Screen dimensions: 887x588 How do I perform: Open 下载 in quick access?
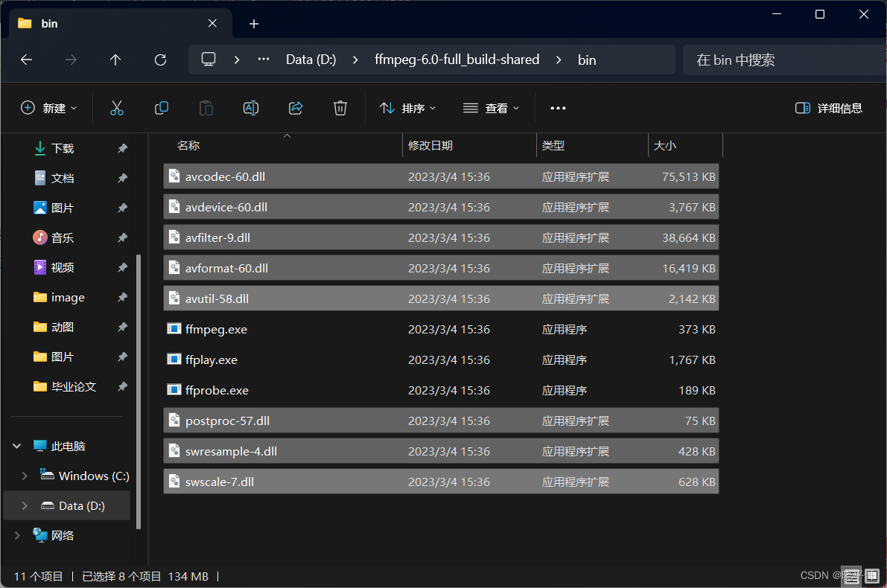pos(63,148)
